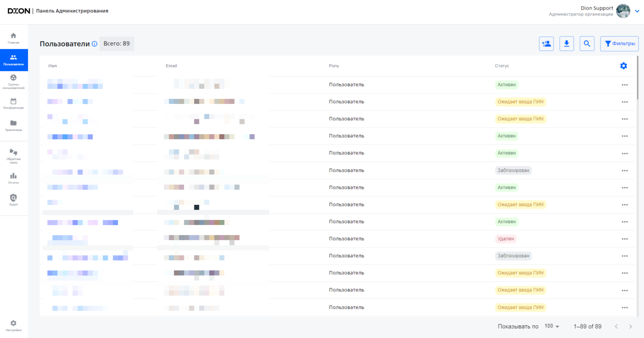The height and width of the screenshot is (338, 644).
Task: Click the Фильтры button
Action: (620, 44)
